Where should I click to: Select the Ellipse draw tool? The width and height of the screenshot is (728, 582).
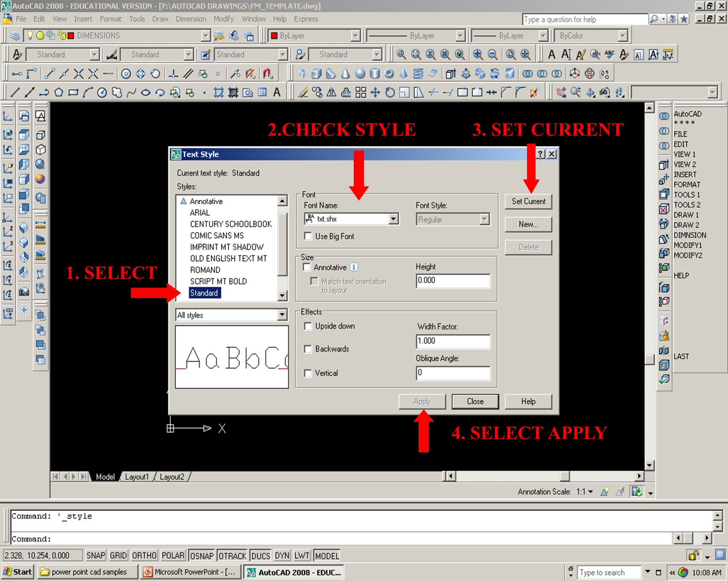point(146,92)
